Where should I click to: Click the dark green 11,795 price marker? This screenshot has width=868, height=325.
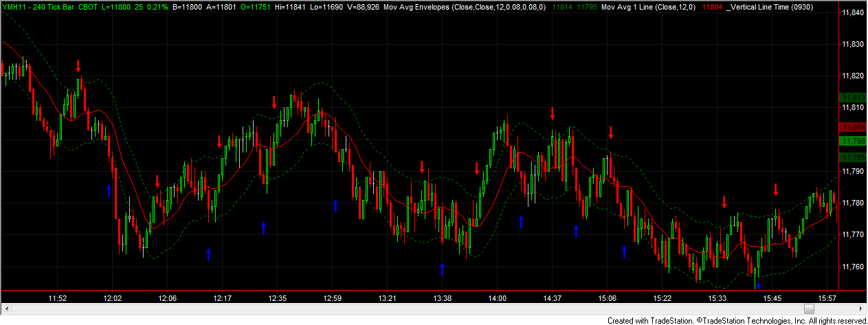click(853, 156)
